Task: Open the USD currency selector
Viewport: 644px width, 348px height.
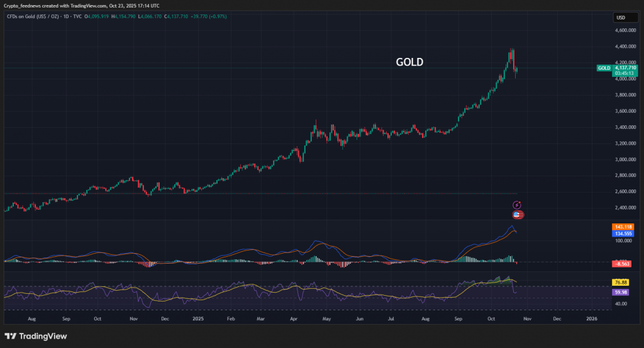Action: coord(625,17)
